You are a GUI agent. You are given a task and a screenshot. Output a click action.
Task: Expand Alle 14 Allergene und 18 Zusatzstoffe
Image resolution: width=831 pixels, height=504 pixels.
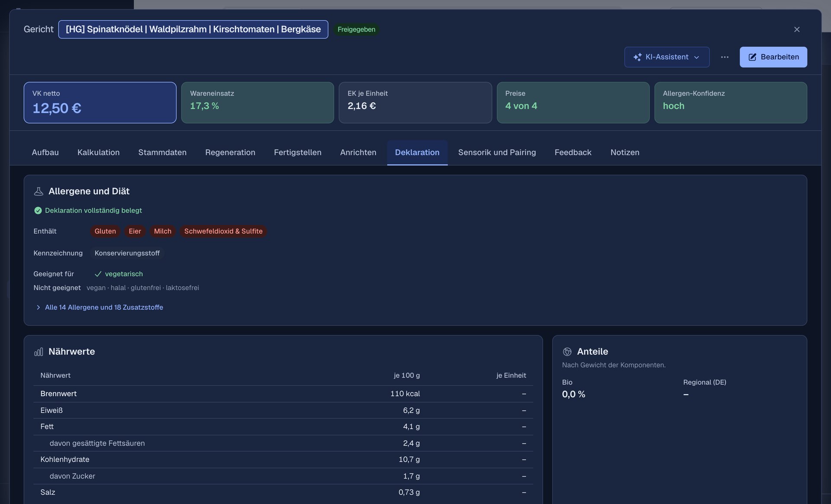(99, 307)
